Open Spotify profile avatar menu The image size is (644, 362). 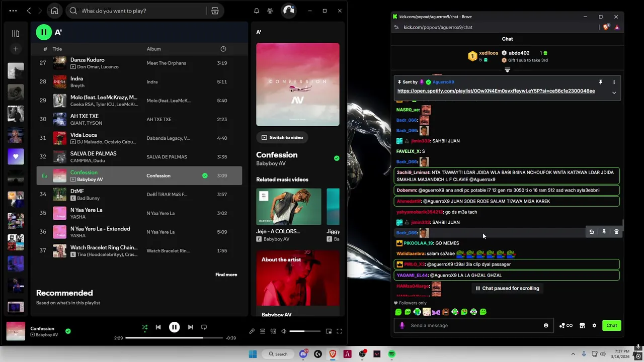[x=288, y=11]
